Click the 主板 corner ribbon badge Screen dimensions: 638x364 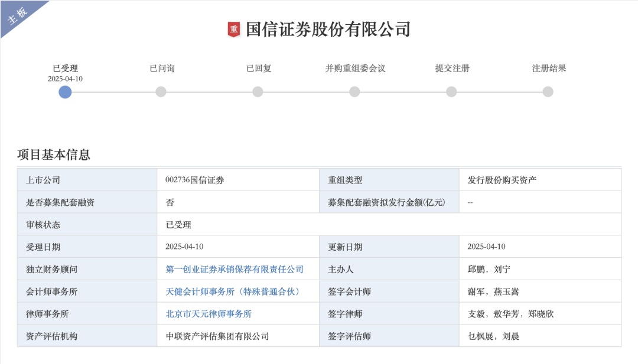(x=18, y=15)
